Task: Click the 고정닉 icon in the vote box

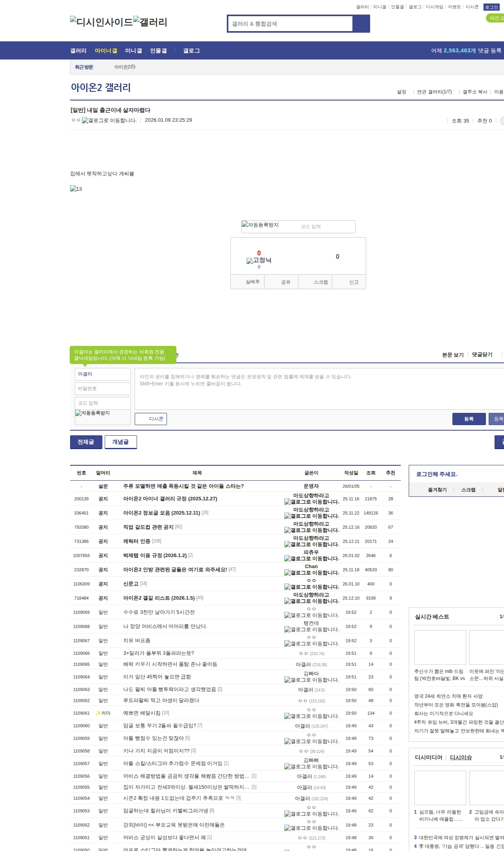Action: click(x=259, y=260)
